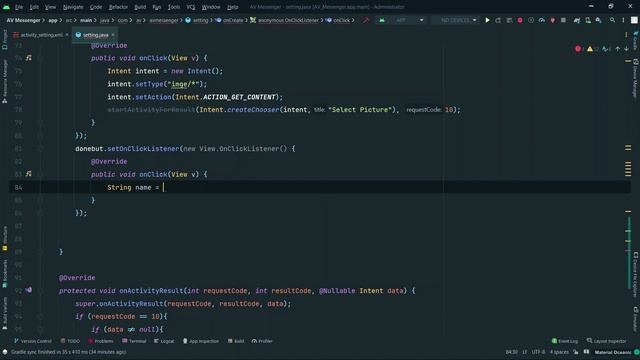Click fold marker at line 94
The width and height of the screenshot is (640, 360).
click(40, 316)
